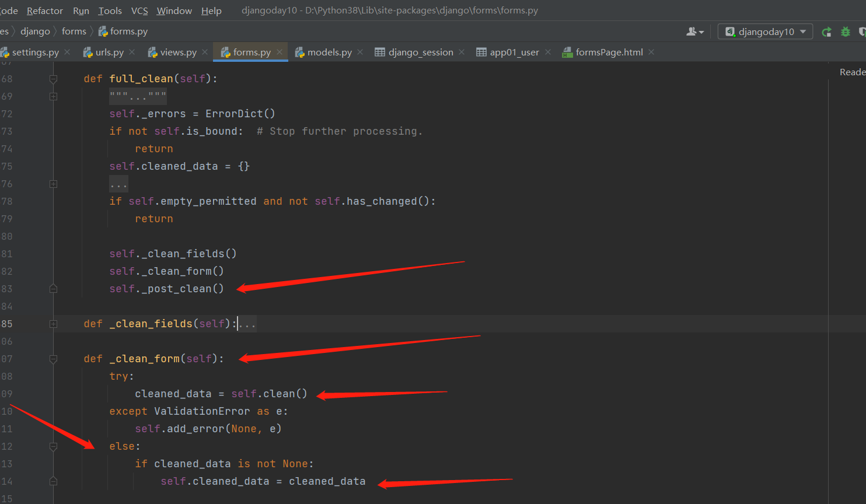
Task: Open the Refactor menu
Action: point(45,10)
